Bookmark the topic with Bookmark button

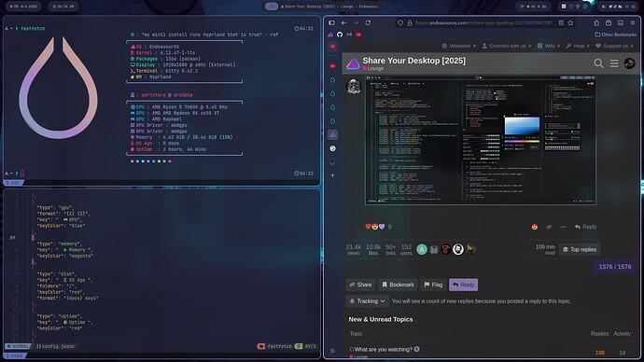tap(398, 285)
